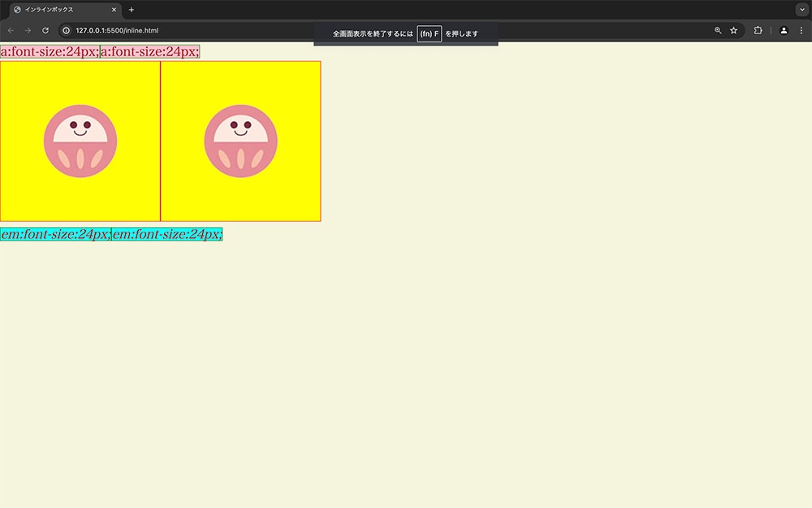Select the インラインボックス tab
This screenshot has width=812, height=508.
66,10
